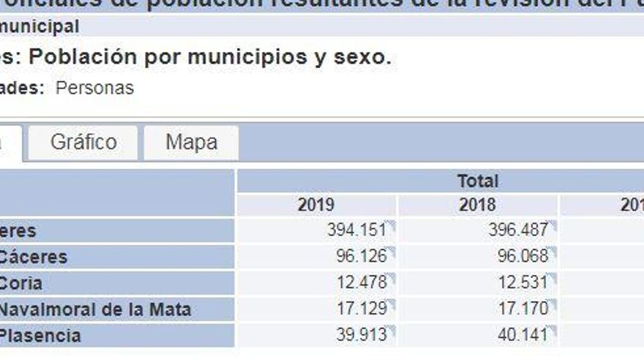The height and width of the screenshot is (362, 644).
Task: Click the note marker next to 96.126
Action: click(x=391, y=252)
